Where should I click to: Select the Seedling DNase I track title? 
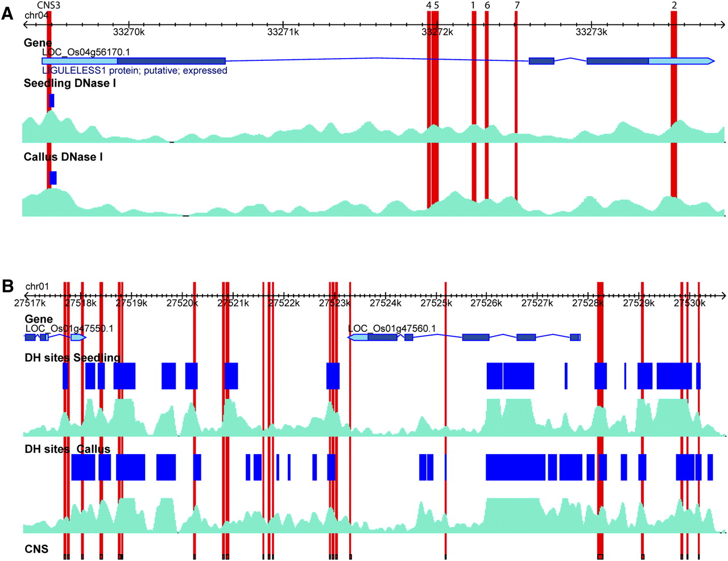[x=70, y=84]
